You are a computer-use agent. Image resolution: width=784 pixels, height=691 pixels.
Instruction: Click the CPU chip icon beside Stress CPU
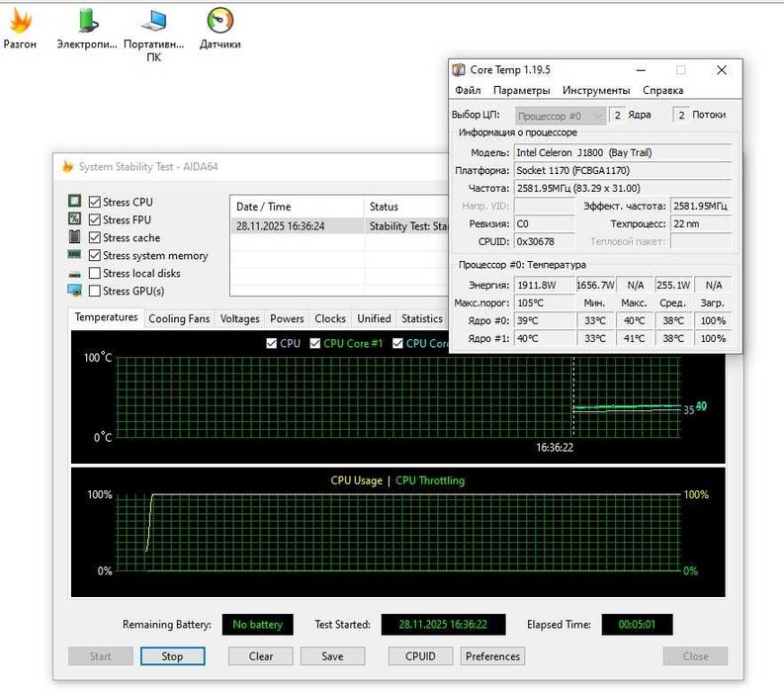pos(74,201)
